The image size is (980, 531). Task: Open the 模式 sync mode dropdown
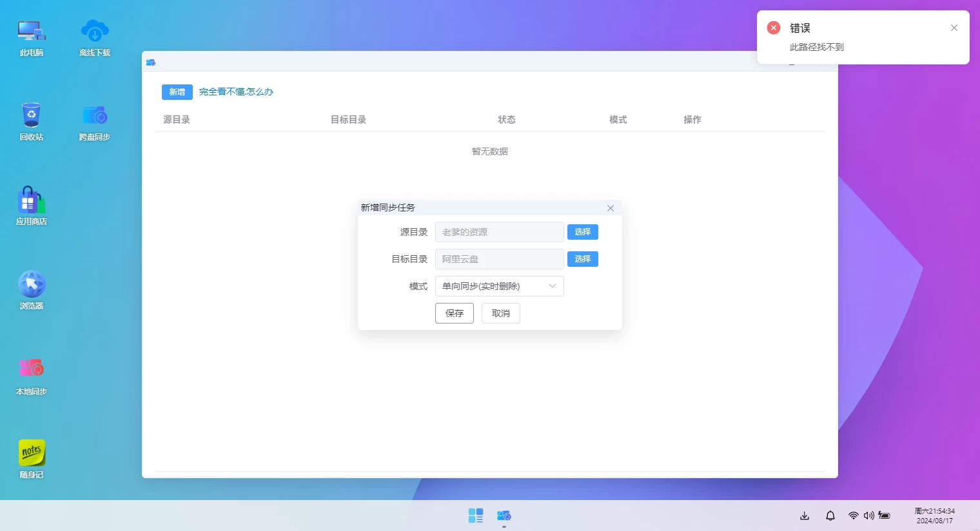click(500, 285)
